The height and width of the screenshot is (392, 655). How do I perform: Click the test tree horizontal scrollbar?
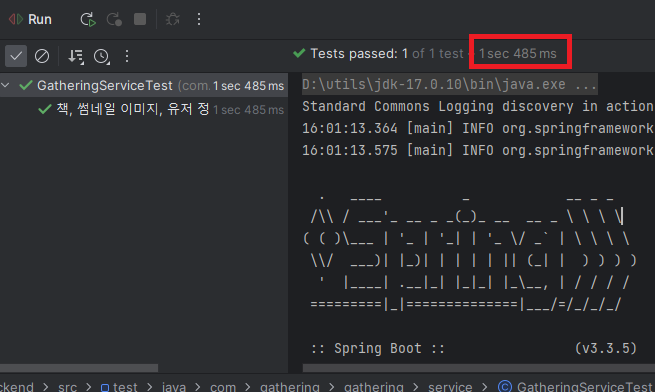click(x=79, y=368)
